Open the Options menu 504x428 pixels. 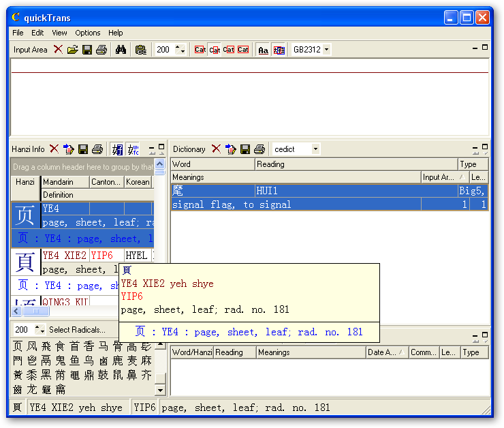tap(88, 33)
